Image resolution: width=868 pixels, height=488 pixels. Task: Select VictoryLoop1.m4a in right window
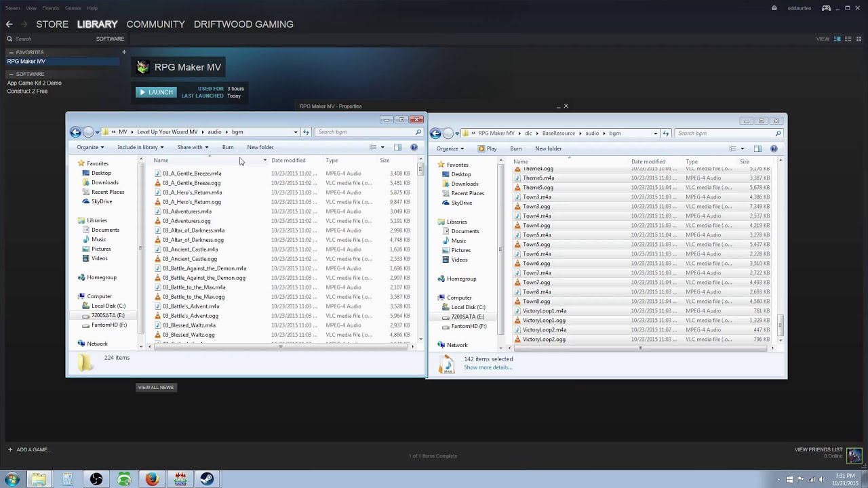point(545,311)
